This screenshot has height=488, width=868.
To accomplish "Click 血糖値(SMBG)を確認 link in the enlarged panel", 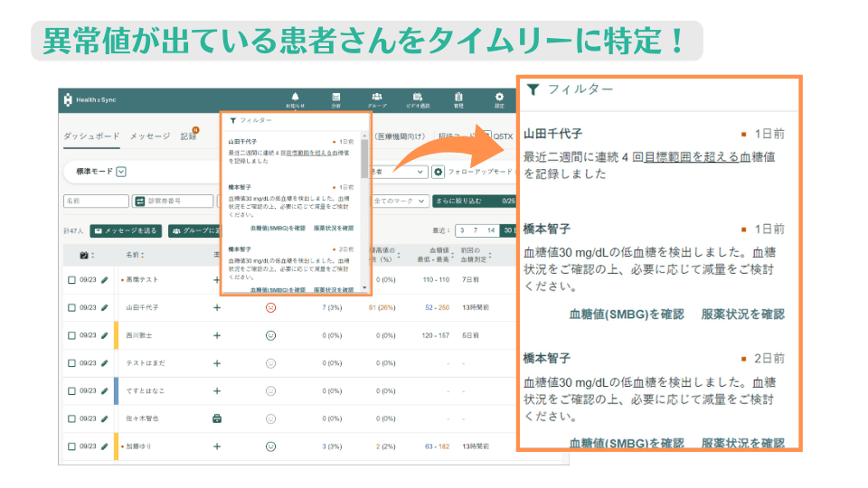I will pos(627,314).
